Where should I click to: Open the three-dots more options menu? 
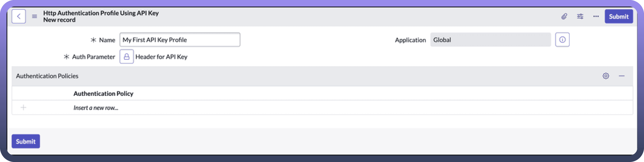coord(596,16)
